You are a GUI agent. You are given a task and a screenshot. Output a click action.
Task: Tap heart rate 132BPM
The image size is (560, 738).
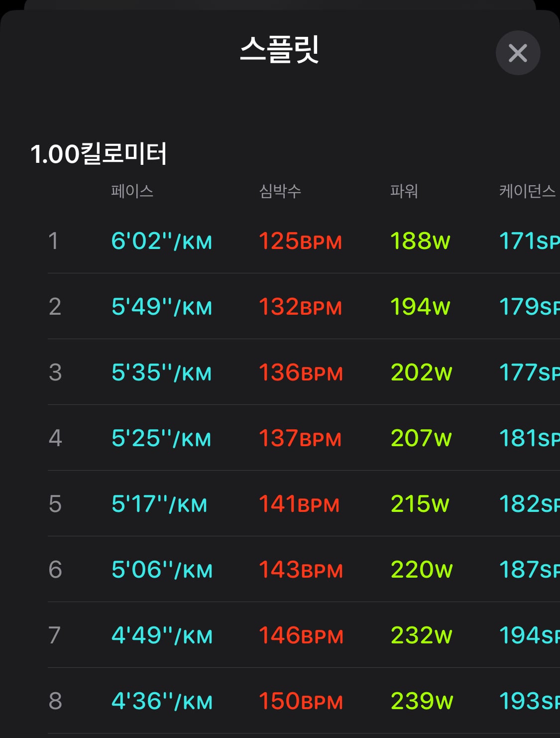click(x=301, y=307)
